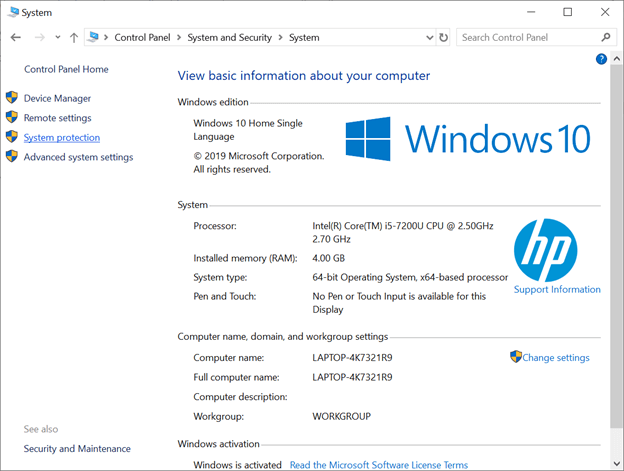Open Advanced system settings

click(x=78, y=157)
